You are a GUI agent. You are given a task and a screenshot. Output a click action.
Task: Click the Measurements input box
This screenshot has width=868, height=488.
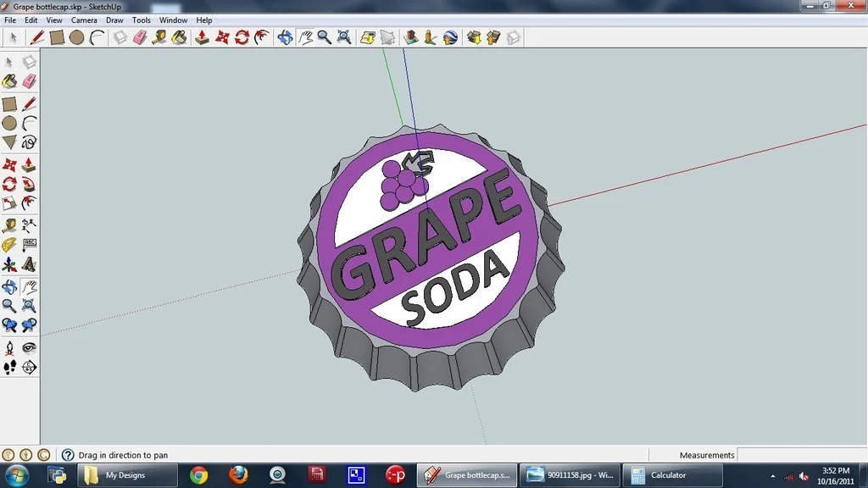[802, 455]
